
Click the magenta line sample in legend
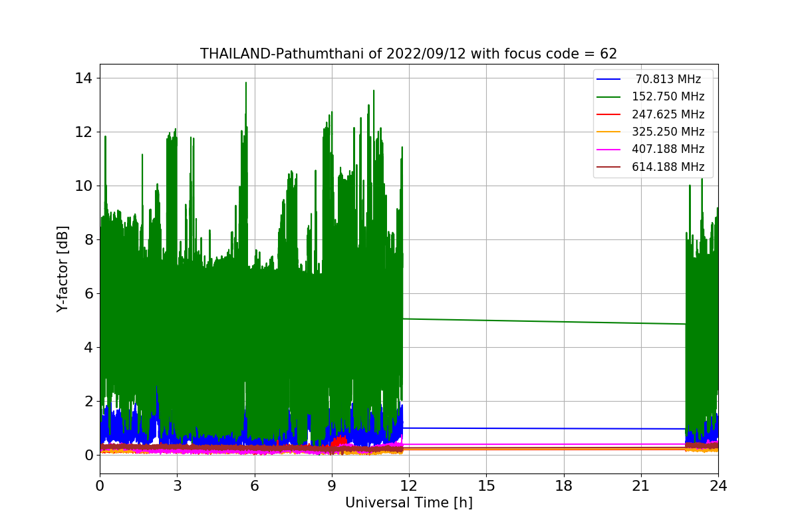[x=609, y=150]
